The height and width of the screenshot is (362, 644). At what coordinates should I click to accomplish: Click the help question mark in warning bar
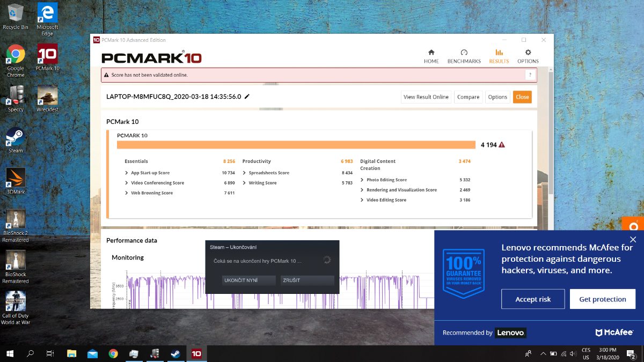[x=530, y=75]
